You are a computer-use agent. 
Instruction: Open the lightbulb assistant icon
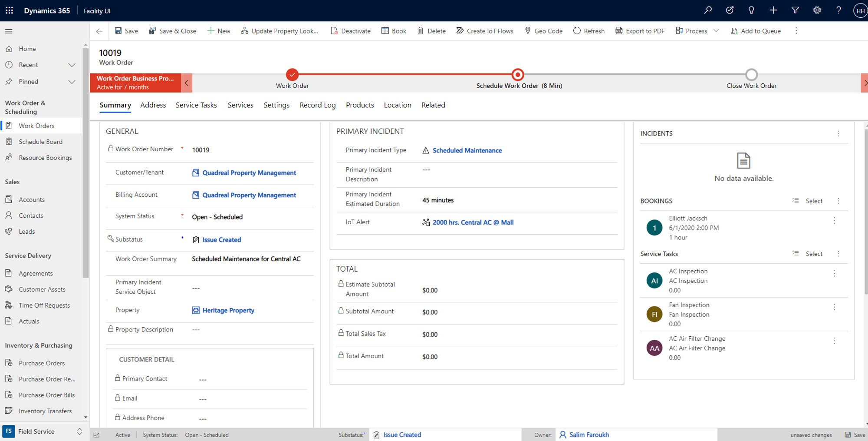[x=751, y=10]
